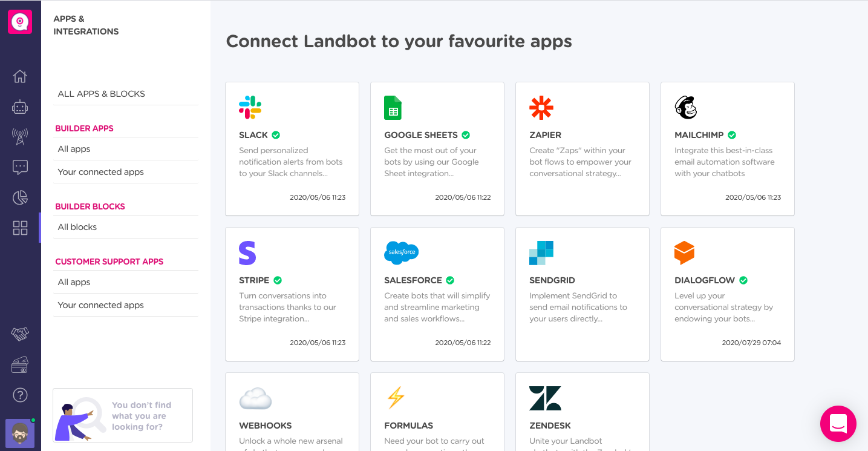Open the billing credit card icon
The height and width of the screenshot is (451, 868).
pyautogui.click(x=20, y=365)
